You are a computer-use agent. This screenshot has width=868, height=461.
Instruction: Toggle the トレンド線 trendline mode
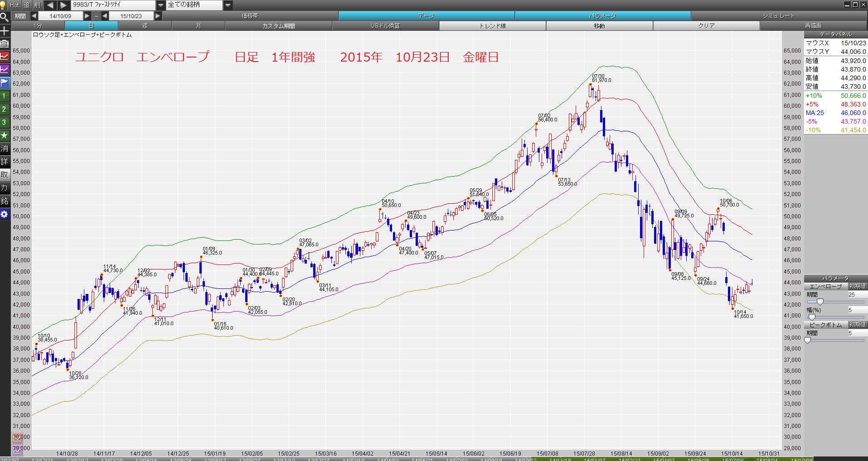pos(493,26)
